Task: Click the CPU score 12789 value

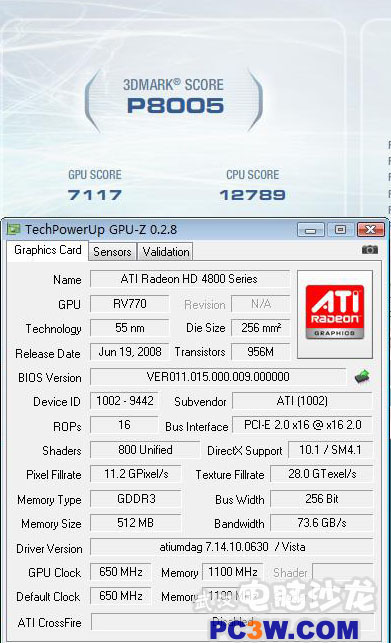Action: [252, 194]
